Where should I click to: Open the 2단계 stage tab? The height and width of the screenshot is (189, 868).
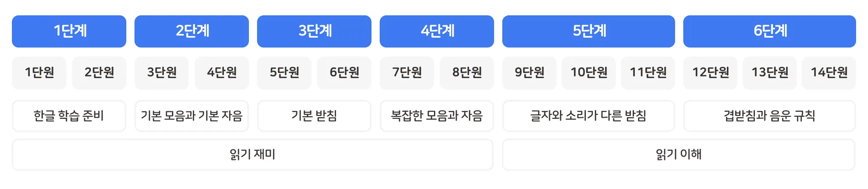pos(192,31)
